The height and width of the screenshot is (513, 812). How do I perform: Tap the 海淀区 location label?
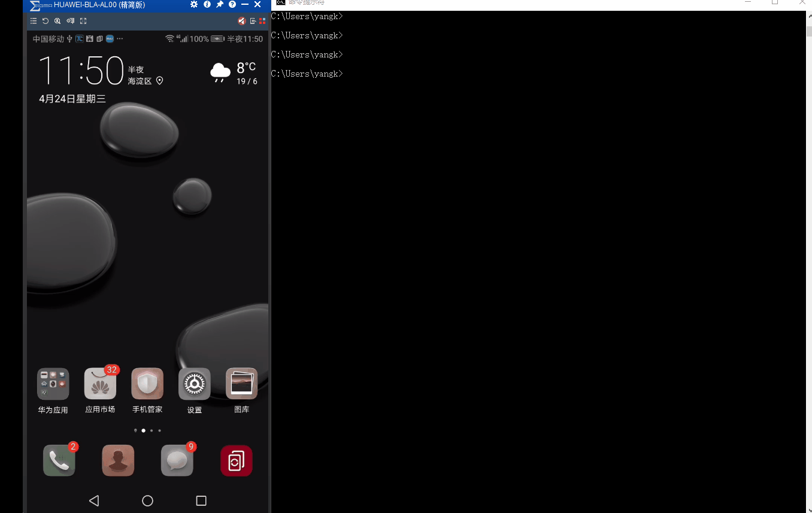click(140, 81)
